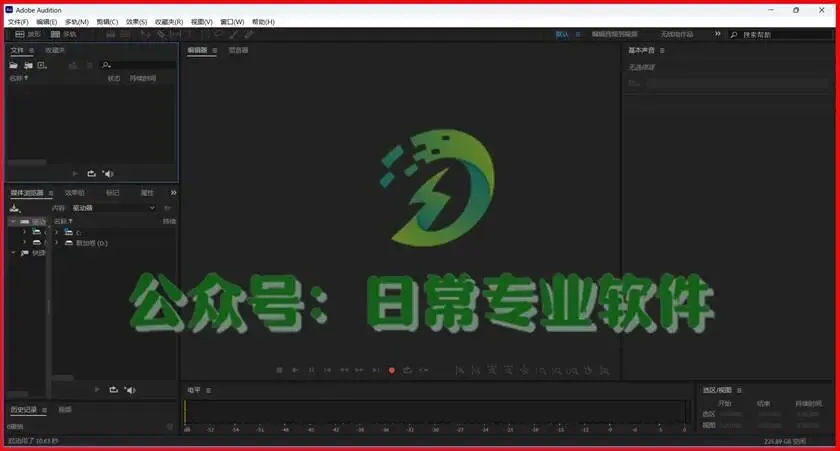Switch to the 效果组 tab
The image size is (840, 451).
tap(74, 193)
